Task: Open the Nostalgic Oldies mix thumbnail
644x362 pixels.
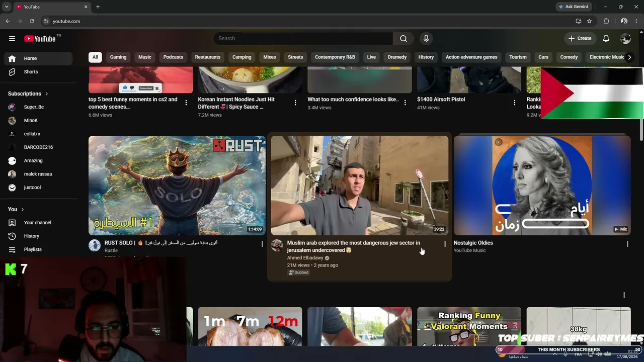Action: click(x=542, y=186)
